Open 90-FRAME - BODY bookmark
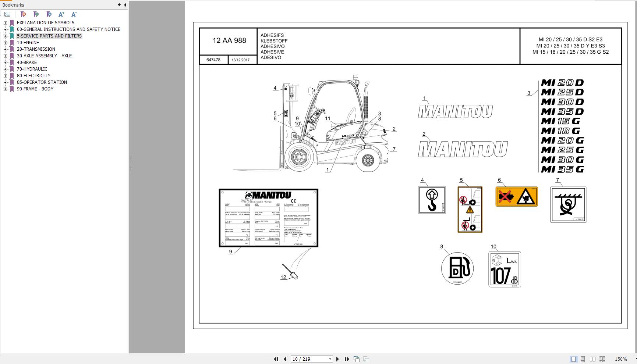The image size is (637, 364). coord(35,89)
